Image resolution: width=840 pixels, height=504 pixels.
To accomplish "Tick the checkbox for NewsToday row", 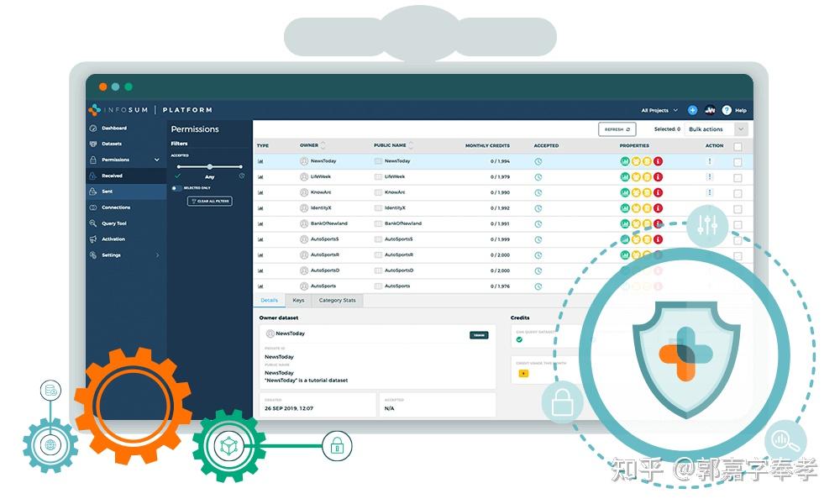I will 738,162.
